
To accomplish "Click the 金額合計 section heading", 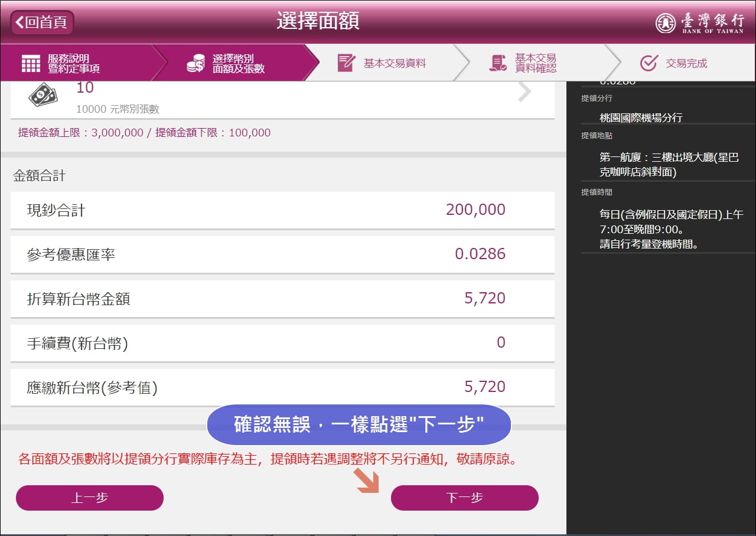I will (40, 176).
